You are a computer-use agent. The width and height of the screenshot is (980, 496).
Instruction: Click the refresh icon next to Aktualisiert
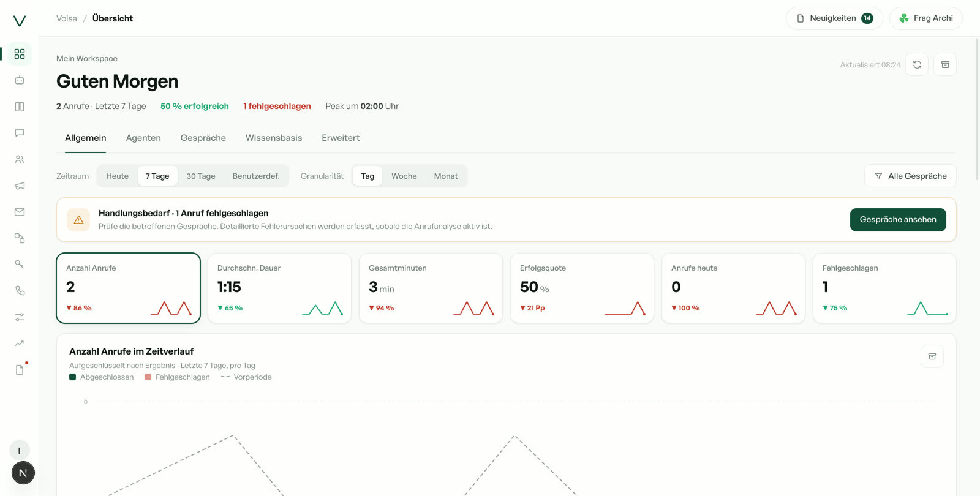[x=917, y=64]
